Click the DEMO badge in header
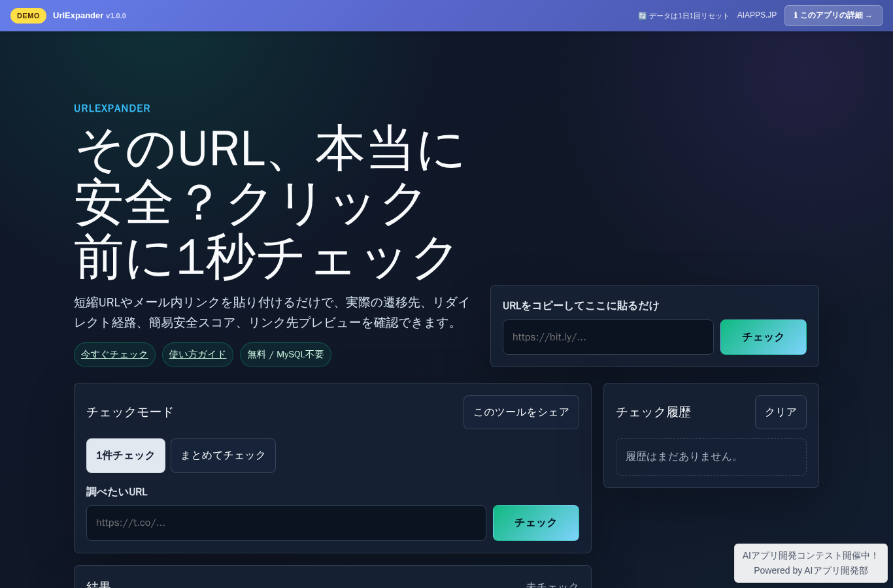The height and width of the screenshot is (588, 893). tap(28, 16)
